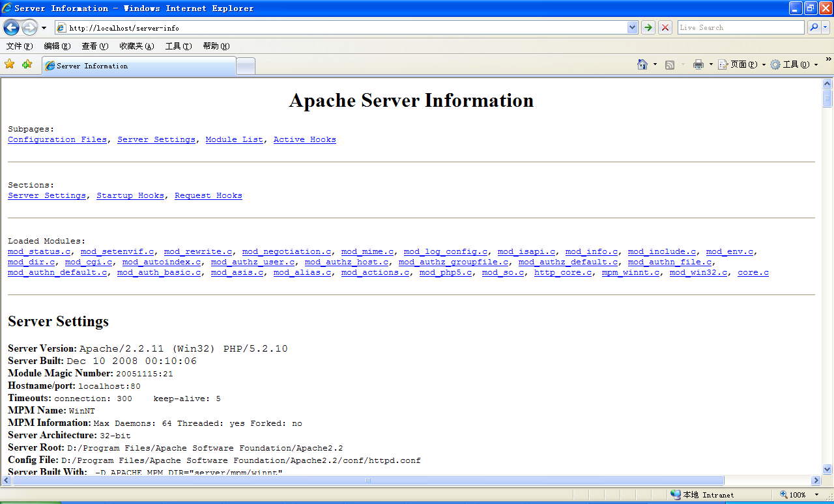Screen dimensions: 834x504
Task: Click the Home page icon
Action: coord(642,64)
